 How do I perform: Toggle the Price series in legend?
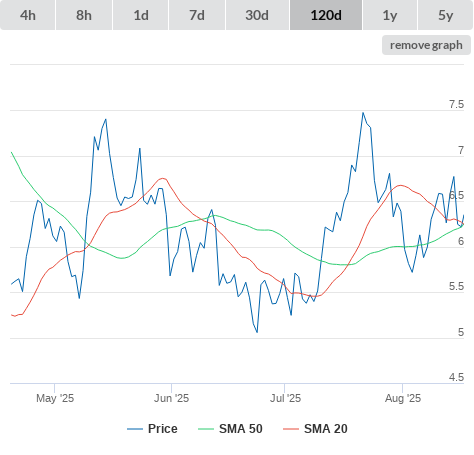pos(163,429)
